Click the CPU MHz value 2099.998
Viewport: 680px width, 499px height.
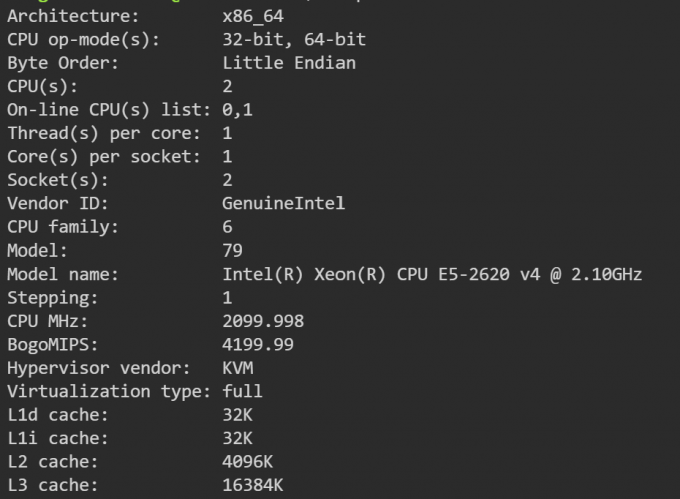coord(263,321)
